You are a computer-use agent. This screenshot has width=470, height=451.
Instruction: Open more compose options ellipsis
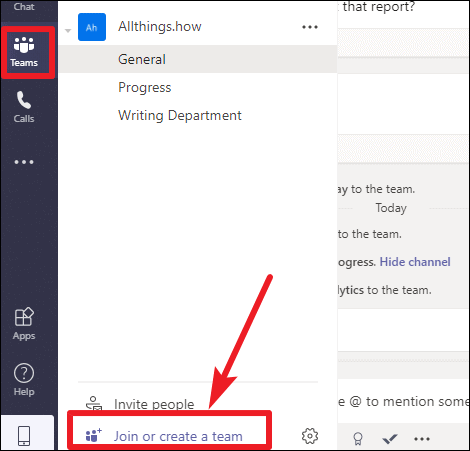click(x=422, y=439)
